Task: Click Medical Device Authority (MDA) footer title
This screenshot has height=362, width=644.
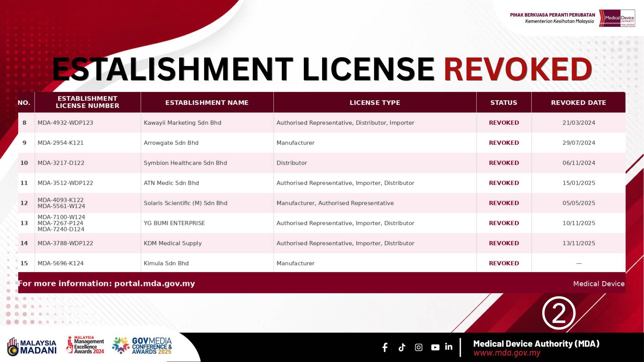Action: pyautogui.click(x=536, y=344)
